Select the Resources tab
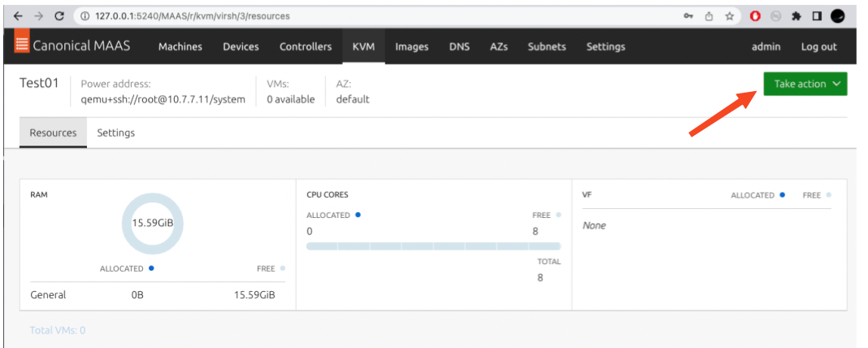Screen dimensions: 868x348 (x=53, y=133)
